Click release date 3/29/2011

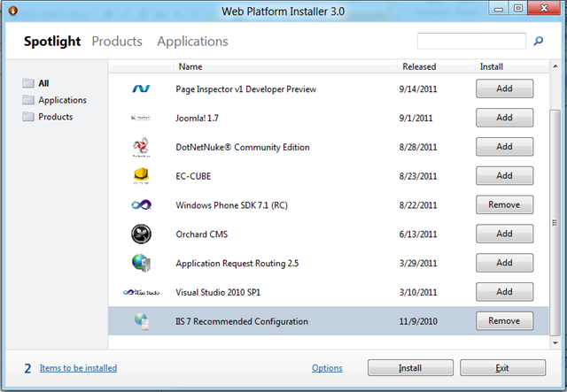click(x=418, y=264)
